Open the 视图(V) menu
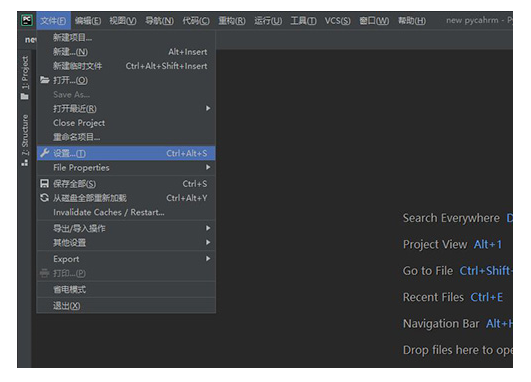531x382 pixels. (x=123, y=21)
